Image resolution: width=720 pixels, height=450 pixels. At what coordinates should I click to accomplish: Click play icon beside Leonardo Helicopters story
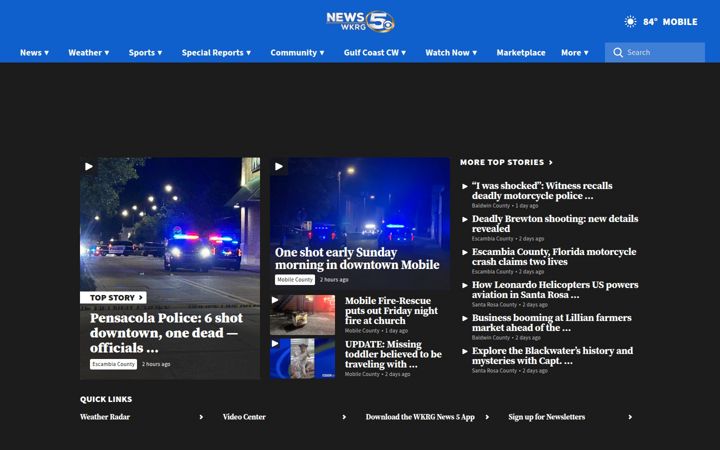[465, 285]
